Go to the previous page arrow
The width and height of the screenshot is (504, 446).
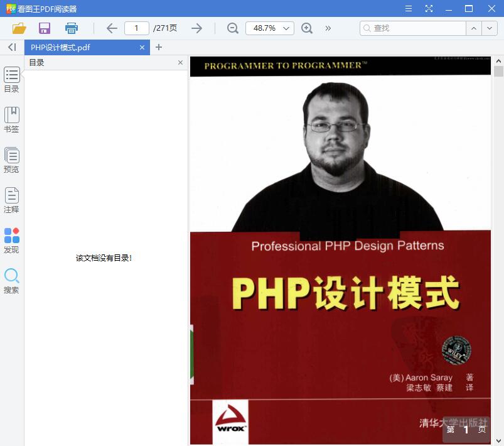click(112, 28)
